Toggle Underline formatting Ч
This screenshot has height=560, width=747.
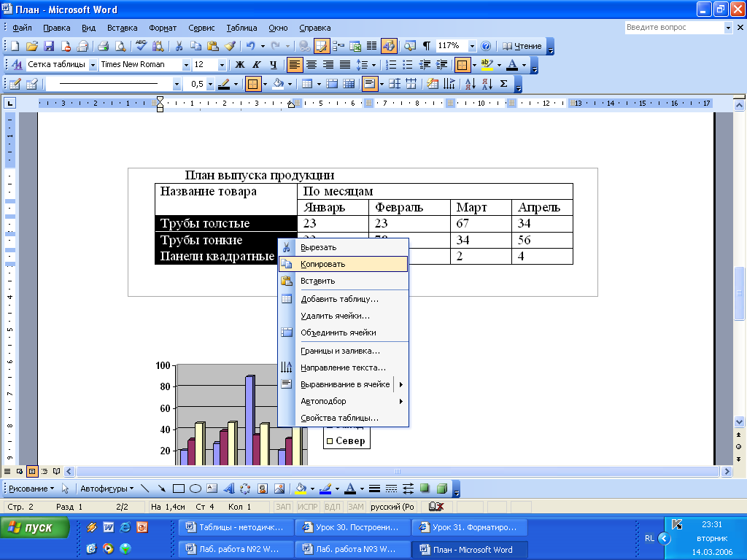(273, 65)
